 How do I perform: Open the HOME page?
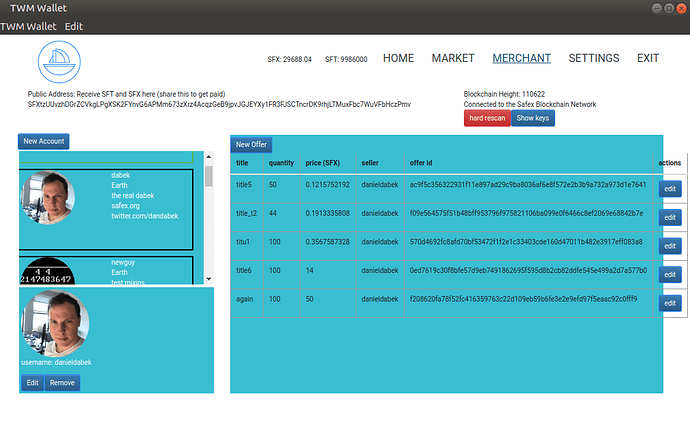(x=398, y=58)
